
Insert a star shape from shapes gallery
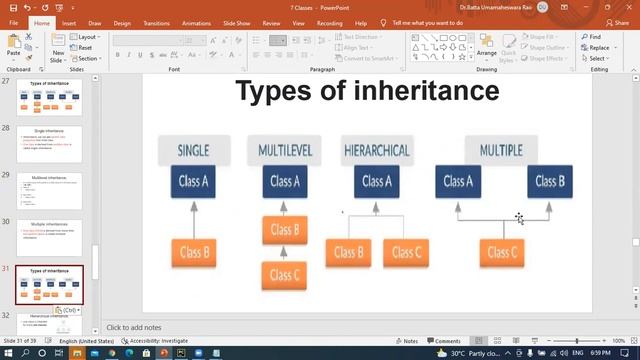click(462, 57)
